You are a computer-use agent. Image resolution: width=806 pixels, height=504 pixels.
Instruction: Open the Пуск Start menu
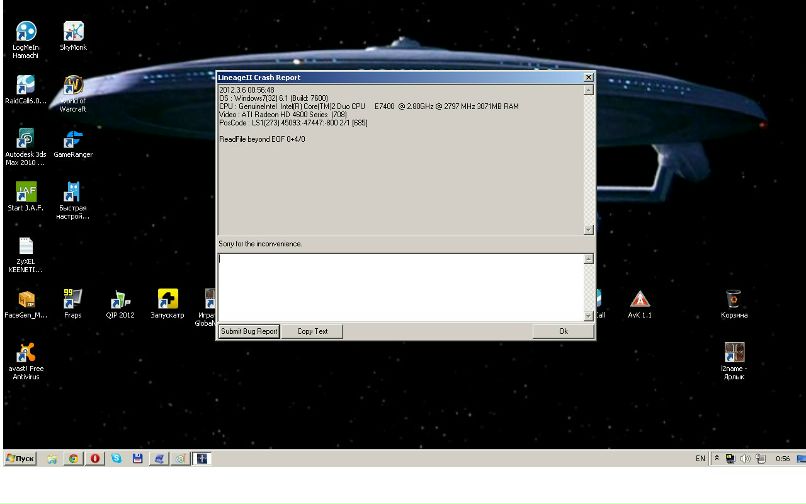(21, 458)
